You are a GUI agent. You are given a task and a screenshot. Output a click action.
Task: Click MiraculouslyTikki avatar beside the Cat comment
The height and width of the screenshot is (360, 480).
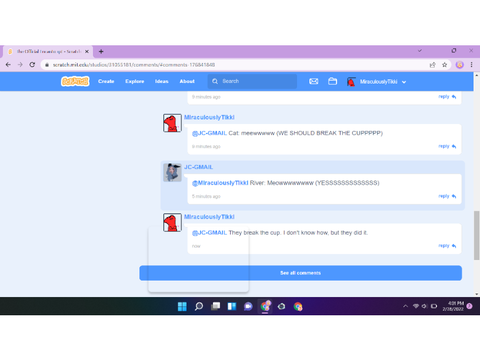pos(172,123)
